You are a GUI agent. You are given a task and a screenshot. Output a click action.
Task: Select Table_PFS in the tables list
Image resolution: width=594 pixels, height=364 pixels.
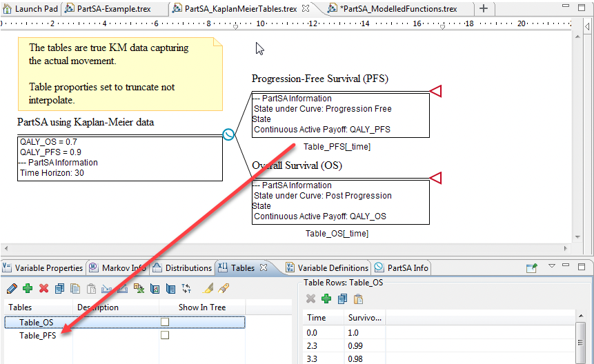point(38,335)
